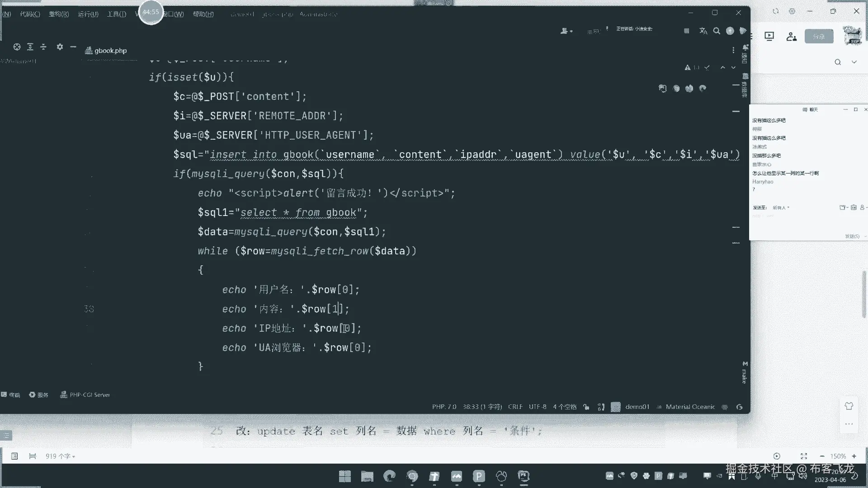Click the Material Oceanic theme label
The height and width of the screenshot is (488, 868).
pyautogui.click(x=690, y=407)
